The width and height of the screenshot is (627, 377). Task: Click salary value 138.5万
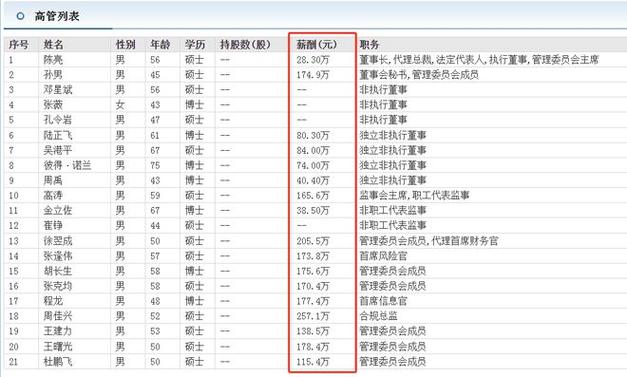pyautogui.click(x=313, y=331)
